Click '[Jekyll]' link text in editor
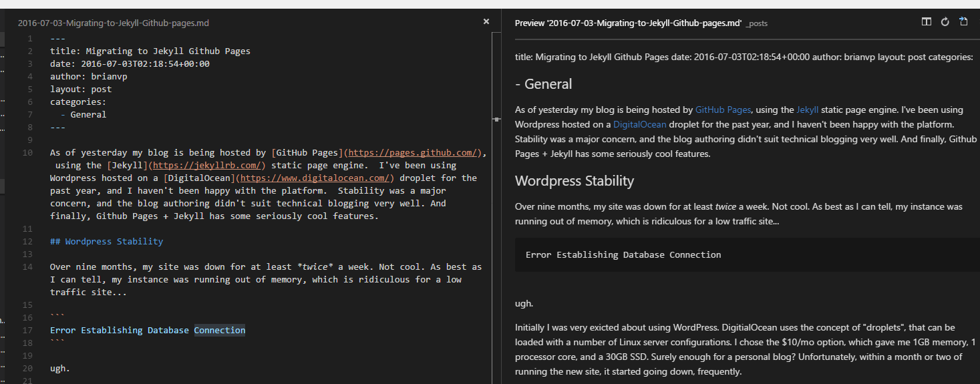Image resolution: width=980 pixels, height=384 pixels. coord(127,165)
